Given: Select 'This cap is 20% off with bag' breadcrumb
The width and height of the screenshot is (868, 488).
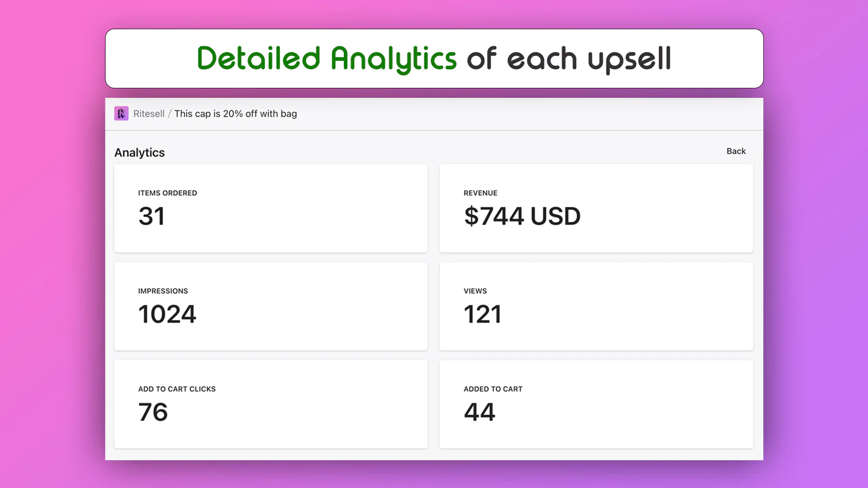Looking at the screenshot, I should (235, 114).
